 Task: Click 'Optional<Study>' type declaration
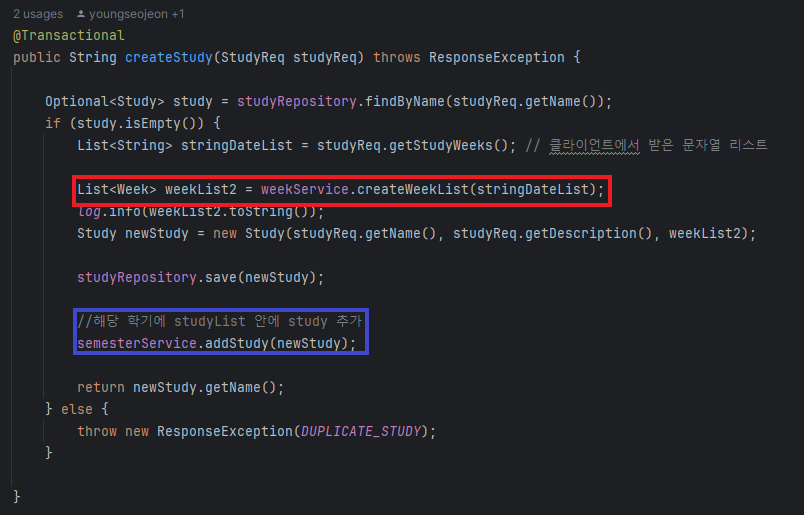(x=105, y=102)
